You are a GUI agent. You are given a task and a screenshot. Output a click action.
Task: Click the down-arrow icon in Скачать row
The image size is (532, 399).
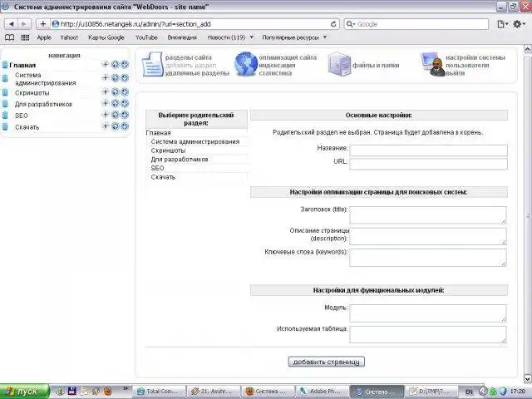[x=125, y=126]
